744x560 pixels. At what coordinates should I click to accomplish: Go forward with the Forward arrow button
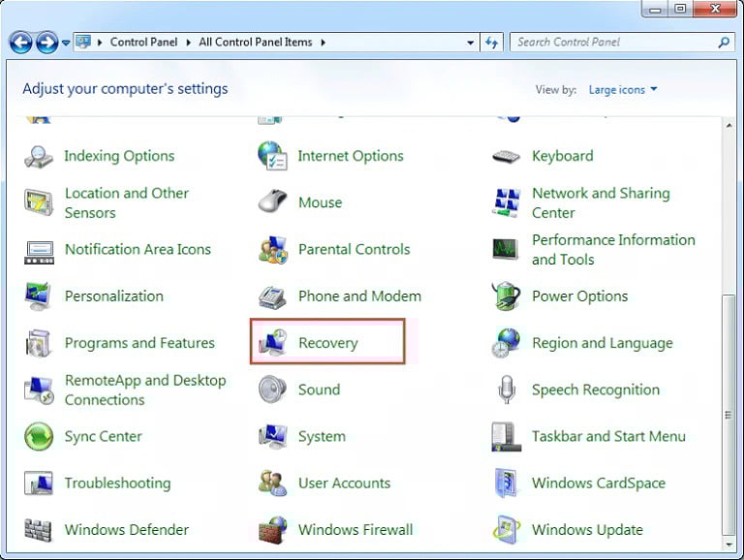tap(47, 43)
